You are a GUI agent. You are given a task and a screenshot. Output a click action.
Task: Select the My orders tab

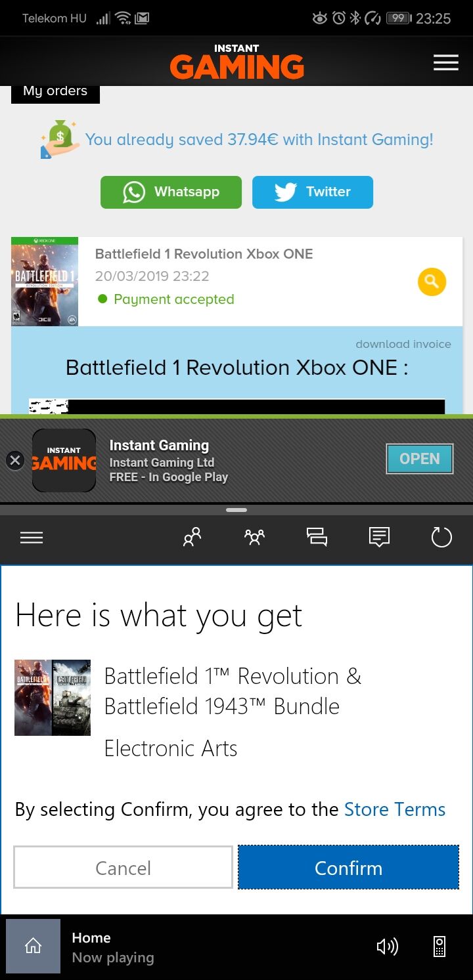point(55,92)
